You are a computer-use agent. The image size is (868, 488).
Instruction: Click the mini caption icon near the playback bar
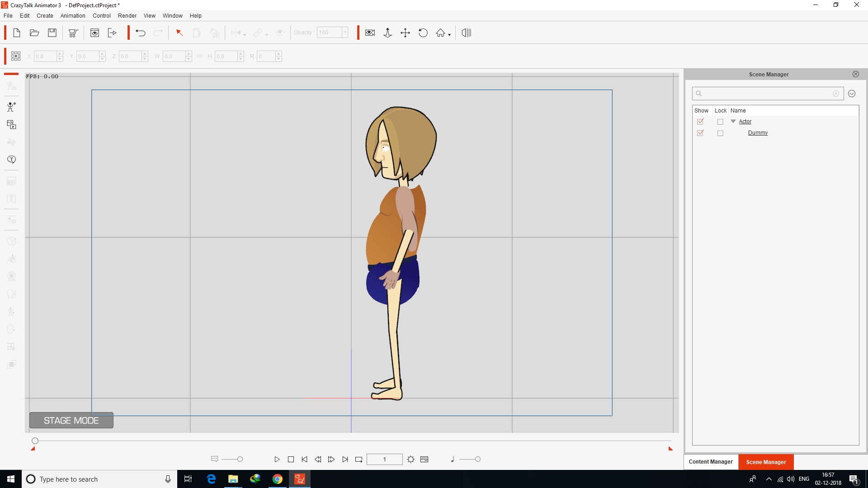(x=215, y=459)
